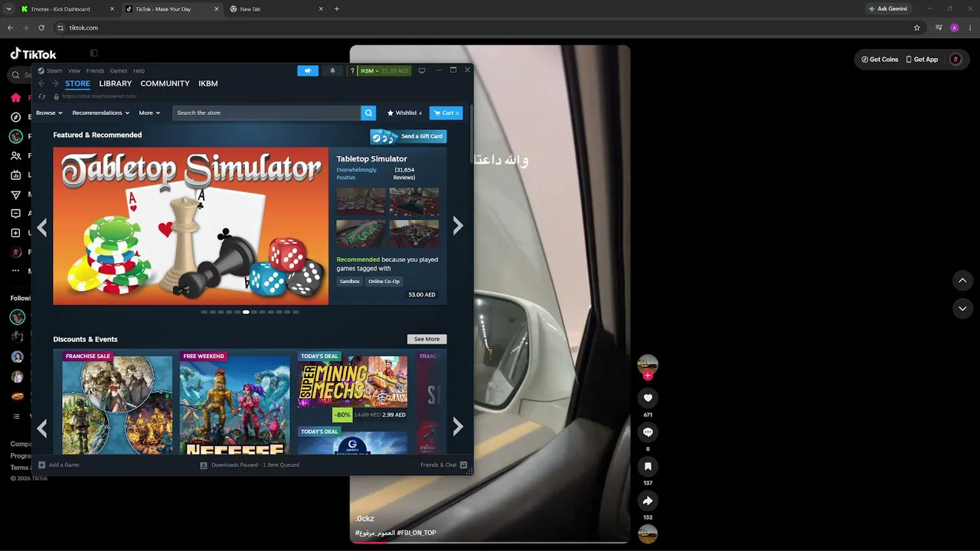Reload the TikTok page in Chrome
This screenshot has width=980, height=551.
(x=43, y=28)
